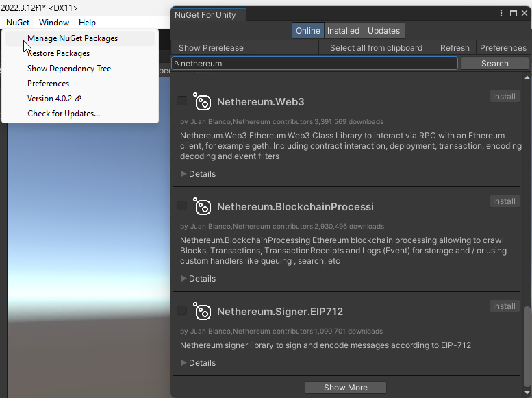Choose Manage NuGet Packages menu entry
The height and width of the screenshot is (398, 532).
(80, 38)
